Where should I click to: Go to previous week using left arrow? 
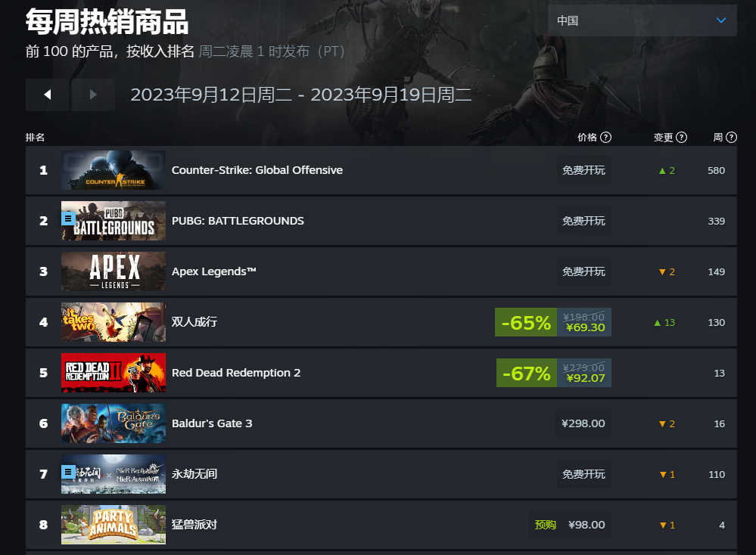pyautogui.click(x=47, y=95)
